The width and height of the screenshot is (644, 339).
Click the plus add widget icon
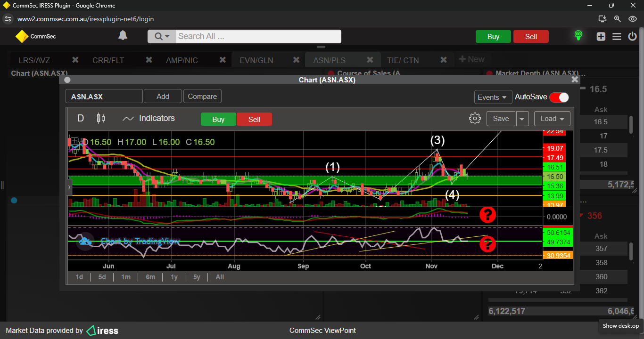(x=601, y=36)
